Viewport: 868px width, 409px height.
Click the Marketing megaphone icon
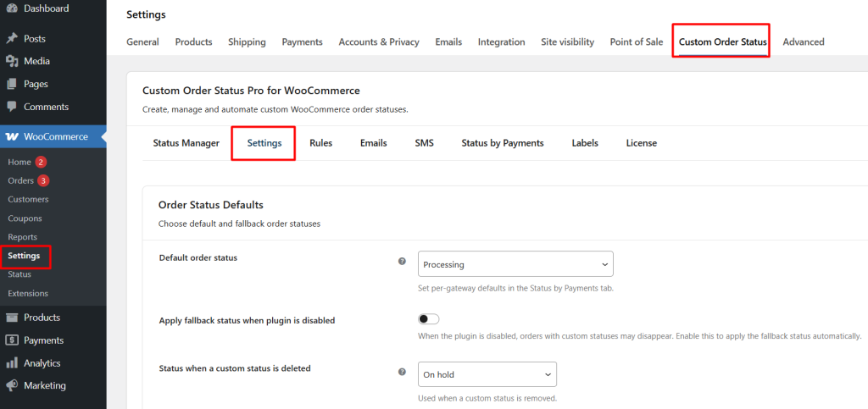click(x=12, y=385)
